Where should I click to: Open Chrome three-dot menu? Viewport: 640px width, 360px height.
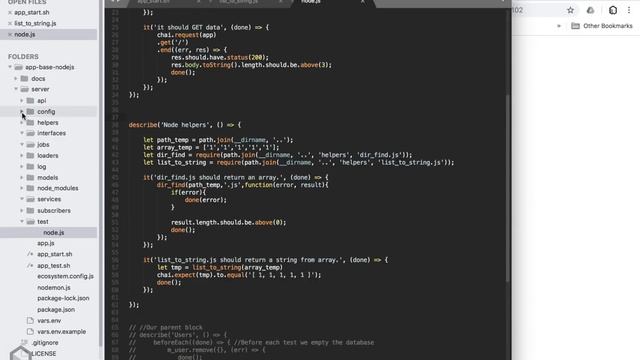tap(629, 10)
